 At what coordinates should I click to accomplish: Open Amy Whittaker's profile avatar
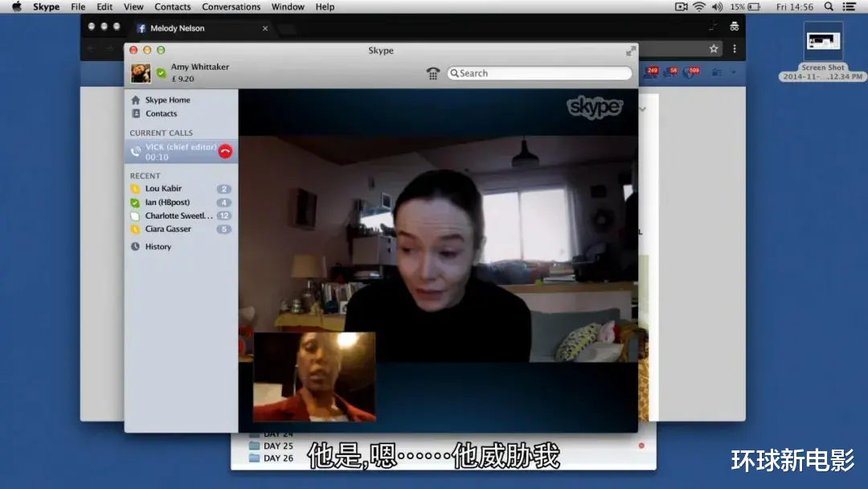coord(141,73)
